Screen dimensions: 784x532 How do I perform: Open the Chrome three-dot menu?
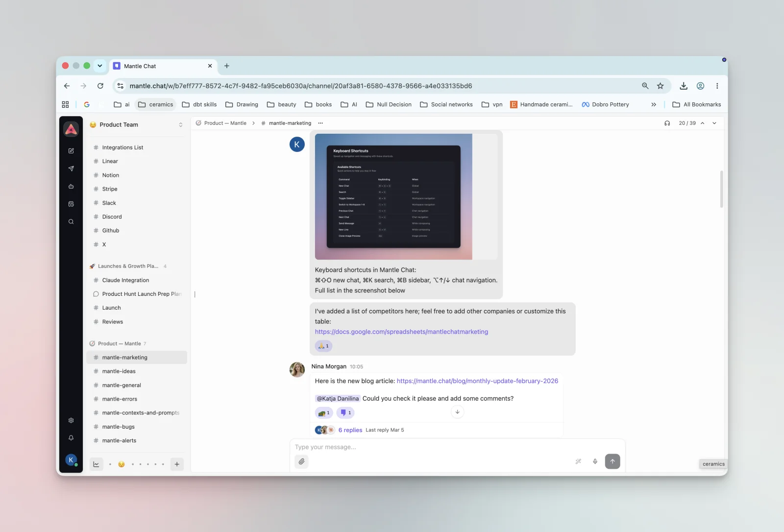click(x=717, y=86)
